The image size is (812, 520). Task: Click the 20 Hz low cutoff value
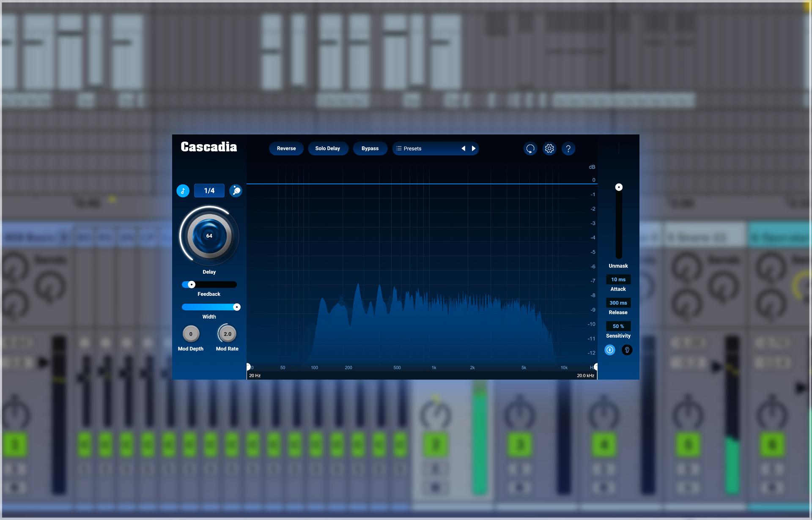255,375
